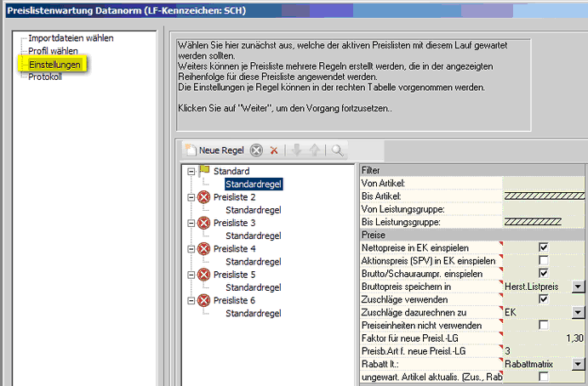The width and height of the screenshot is (588, 386).
Task: Uncheck Nettopreise in EK einspielen
Action: 543,247
